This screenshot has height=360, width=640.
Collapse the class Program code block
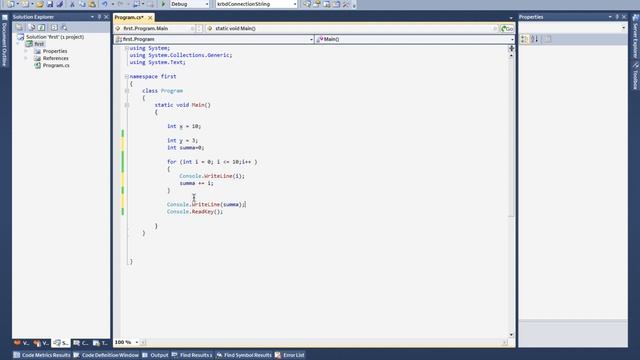(127, 91)
